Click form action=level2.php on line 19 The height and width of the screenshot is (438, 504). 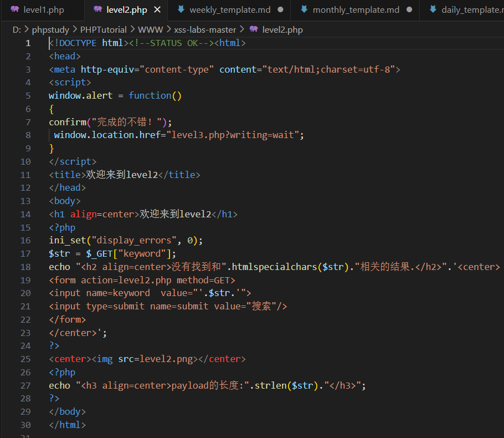pyautogui.click(x=113, y=281)
